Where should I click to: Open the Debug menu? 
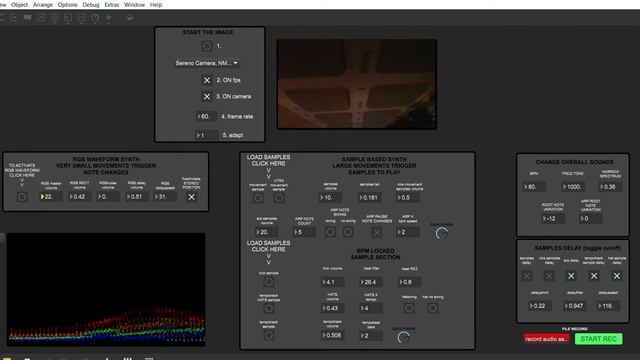point(91,5)
